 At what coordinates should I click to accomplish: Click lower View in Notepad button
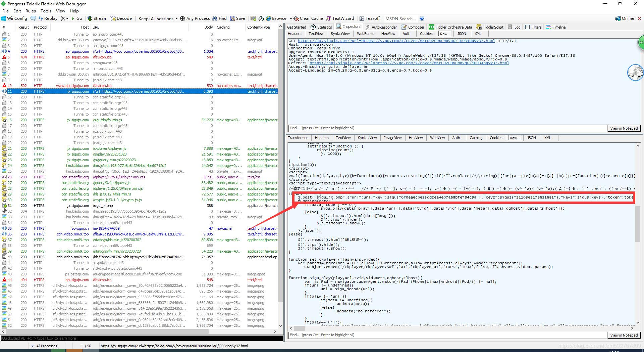[x=624, y=335]
